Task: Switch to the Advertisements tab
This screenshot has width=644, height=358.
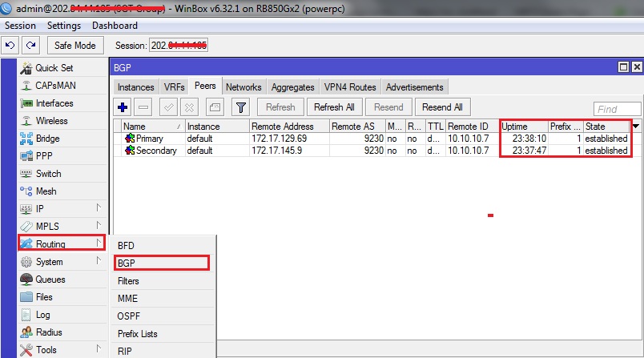Action: tap(415, 87)
